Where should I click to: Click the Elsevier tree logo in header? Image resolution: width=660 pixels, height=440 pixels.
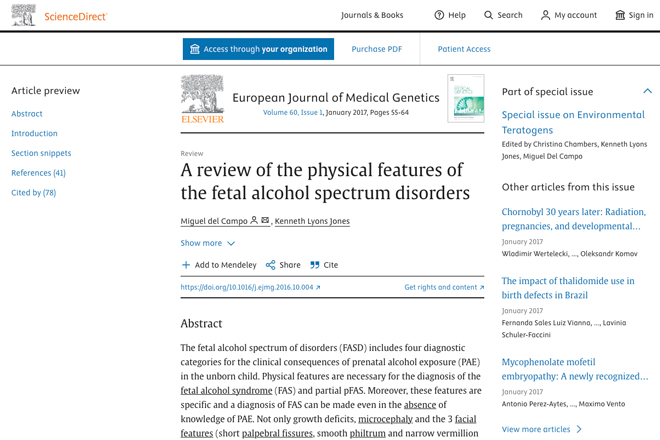pos(24,15)
